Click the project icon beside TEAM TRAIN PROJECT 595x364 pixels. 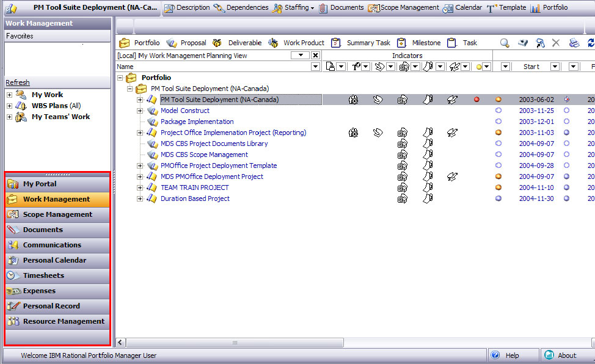pos(151,188)
